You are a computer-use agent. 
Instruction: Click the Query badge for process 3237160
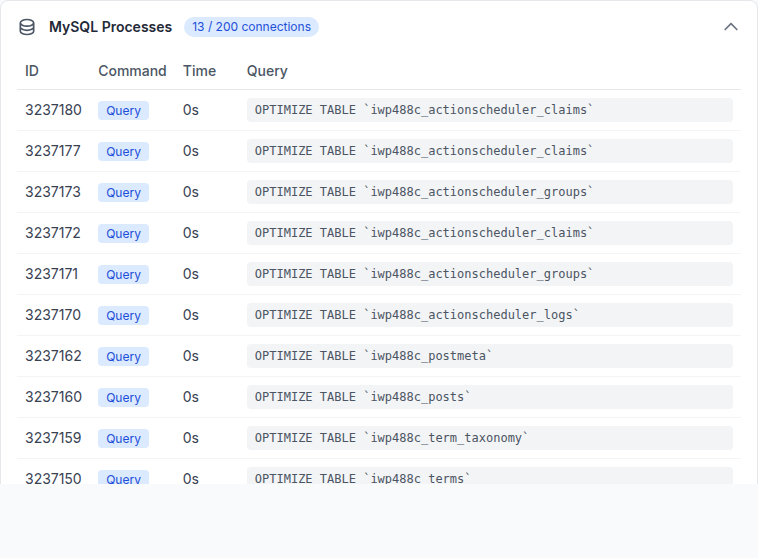coord(123,397)
